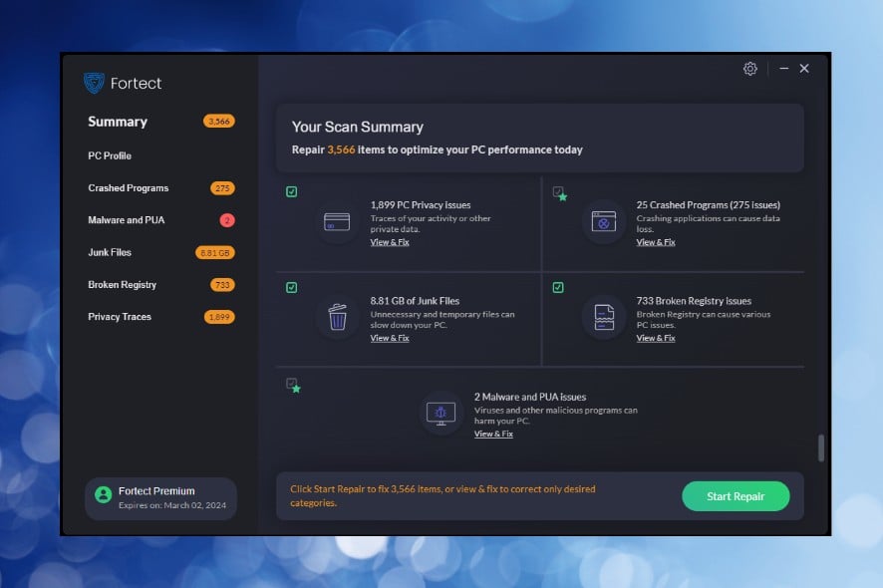Click the 275 Crashed Programs badge
Viewport: 883px width, 588px height.
click(222, 188)
